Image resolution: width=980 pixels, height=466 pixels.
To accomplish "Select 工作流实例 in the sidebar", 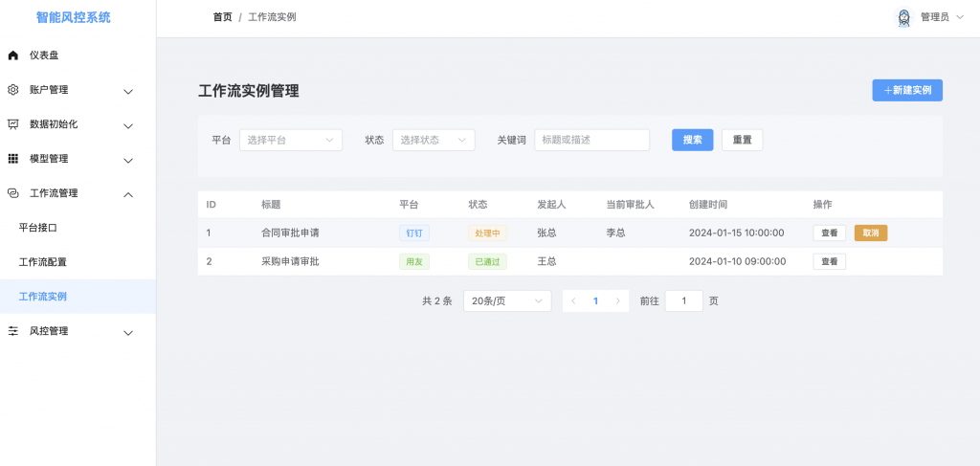I will coord(78,297).
